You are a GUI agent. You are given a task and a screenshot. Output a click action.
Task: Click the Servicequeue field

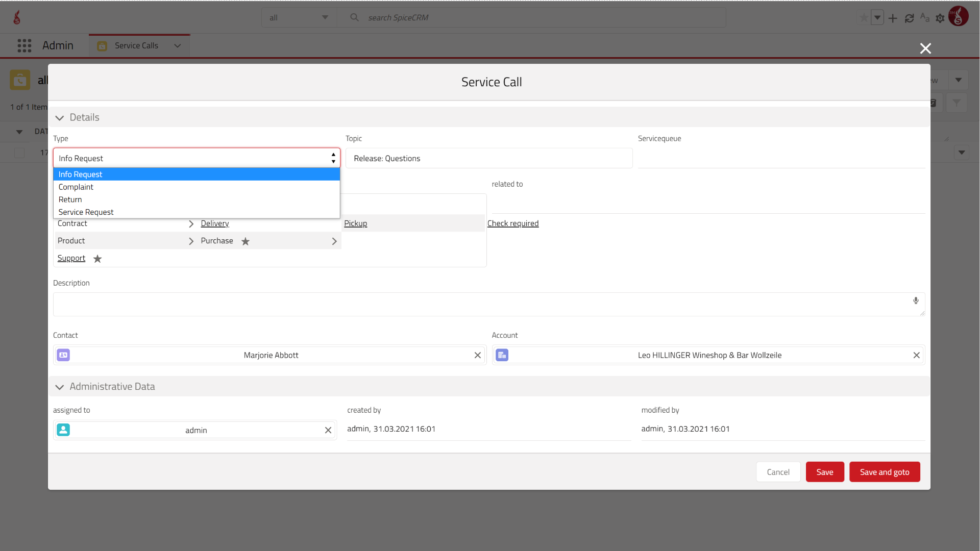781,158
